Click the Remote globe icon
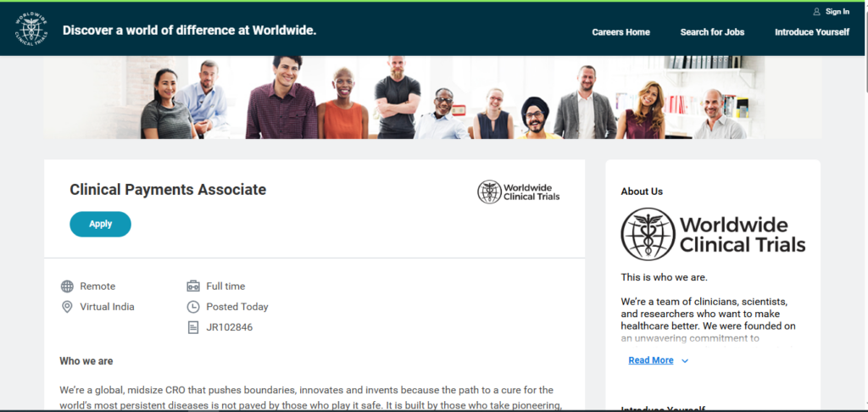The height and width of the screenshot is (412, 868). point(67,287)
